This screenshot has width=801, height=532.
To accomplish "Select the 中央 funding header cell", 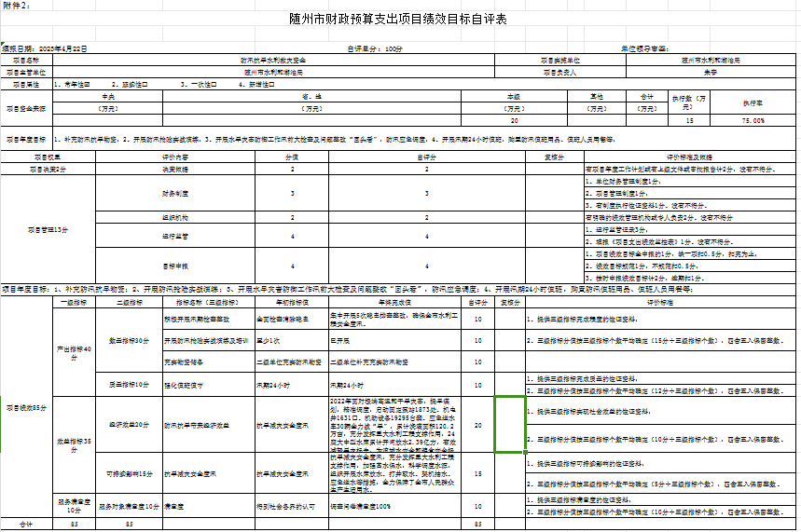I will pos(108,97).
